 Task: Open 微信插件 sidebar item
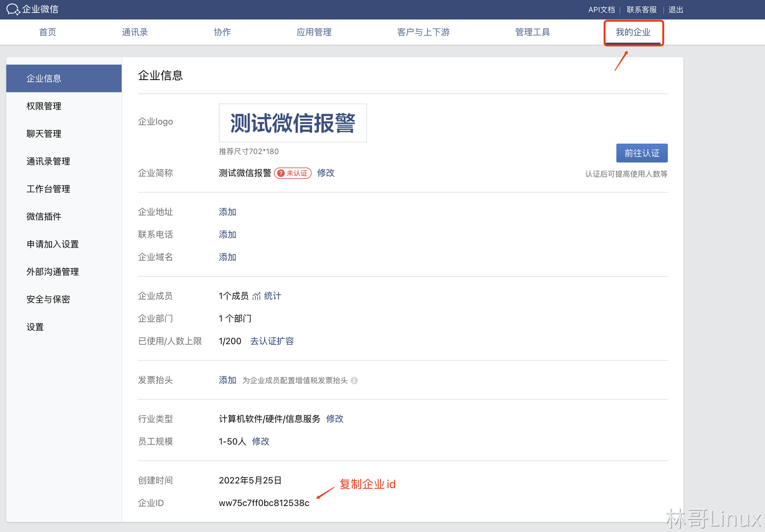coord(44,216)
